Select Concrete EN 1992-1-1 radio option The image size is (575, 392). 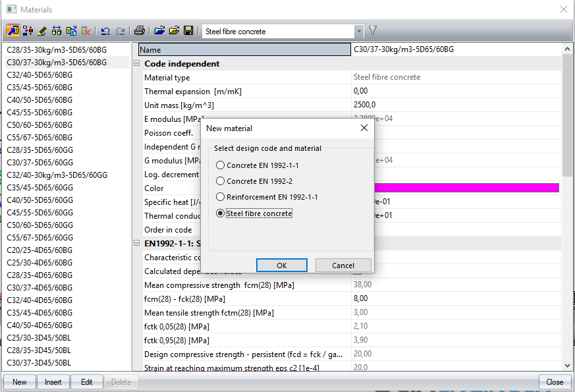point(221,165)
